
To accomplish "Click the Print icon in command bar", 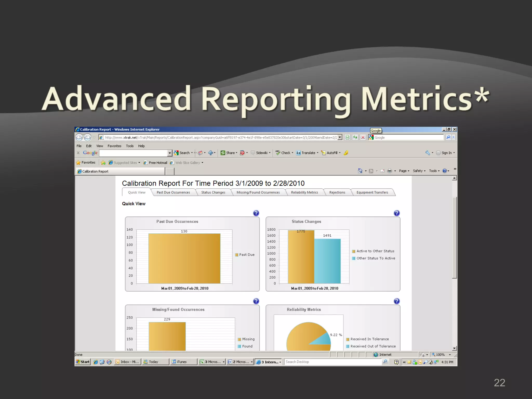I will [x=389, y=171].
